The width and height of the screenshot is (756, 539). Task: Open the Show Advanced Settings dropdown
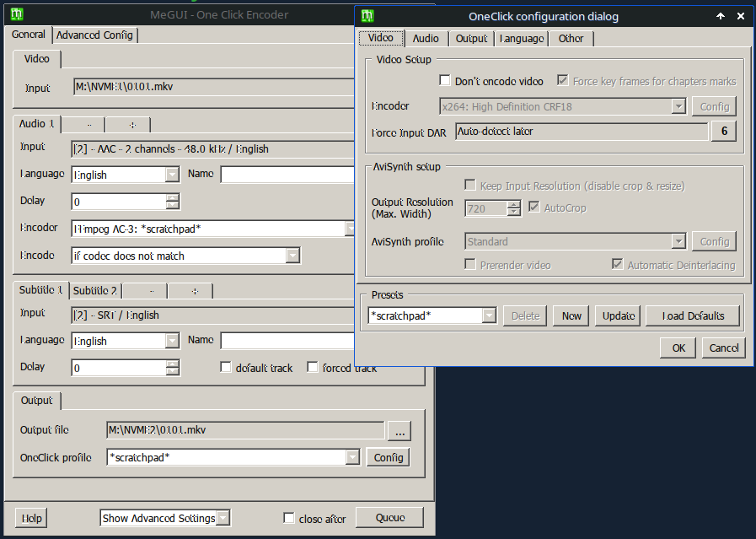[223, 518]
